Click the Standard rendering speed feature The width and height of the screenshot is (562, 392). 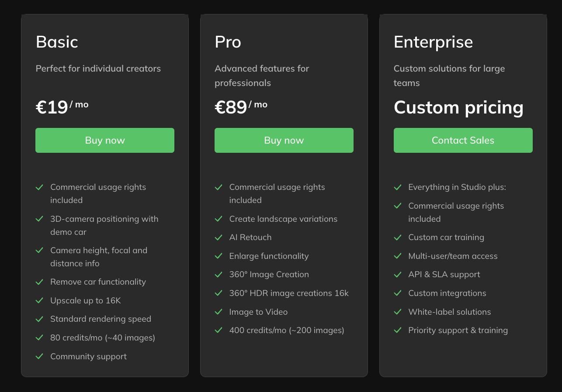coord(101,319)
